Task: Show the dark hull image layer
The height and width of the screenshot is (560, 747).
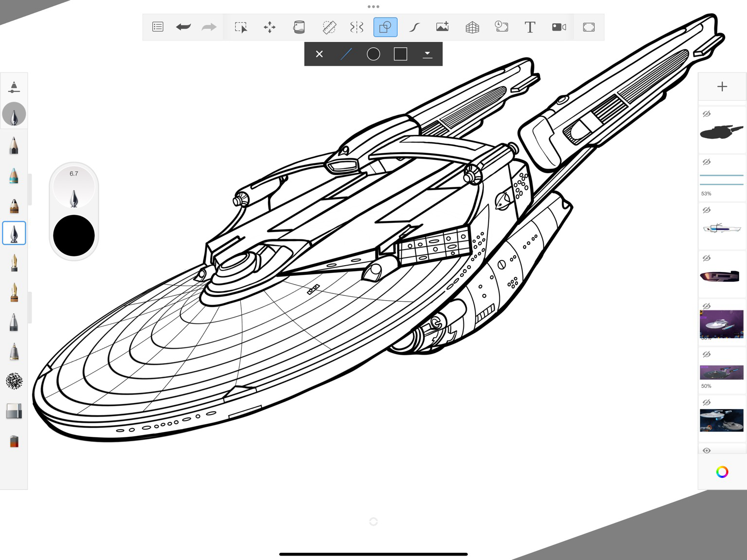Action: point(707,258)
